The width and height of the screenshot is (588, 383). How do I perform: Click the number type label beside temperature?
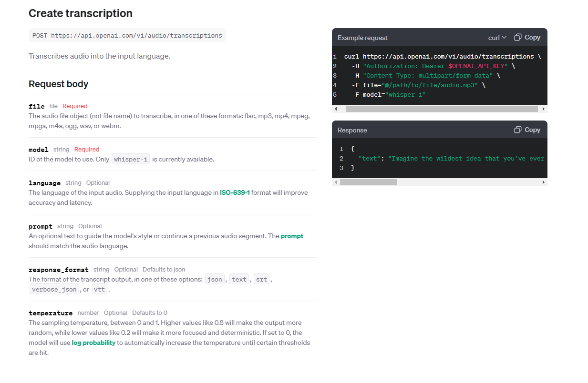(88, 313)
